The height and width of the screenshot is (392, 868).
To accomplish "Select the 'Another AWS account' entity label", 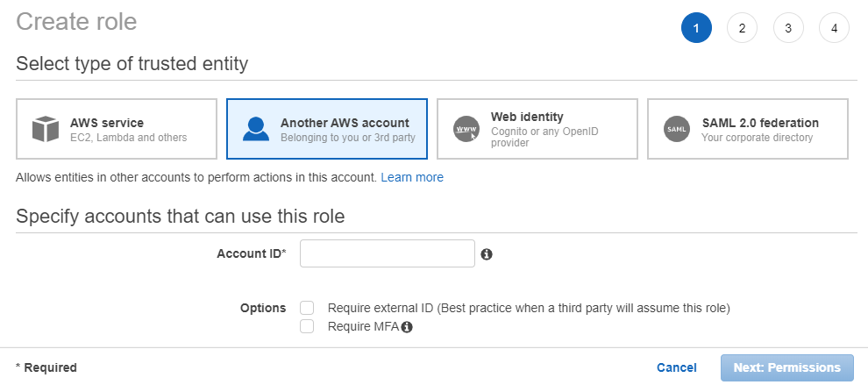I will [345, 123].
